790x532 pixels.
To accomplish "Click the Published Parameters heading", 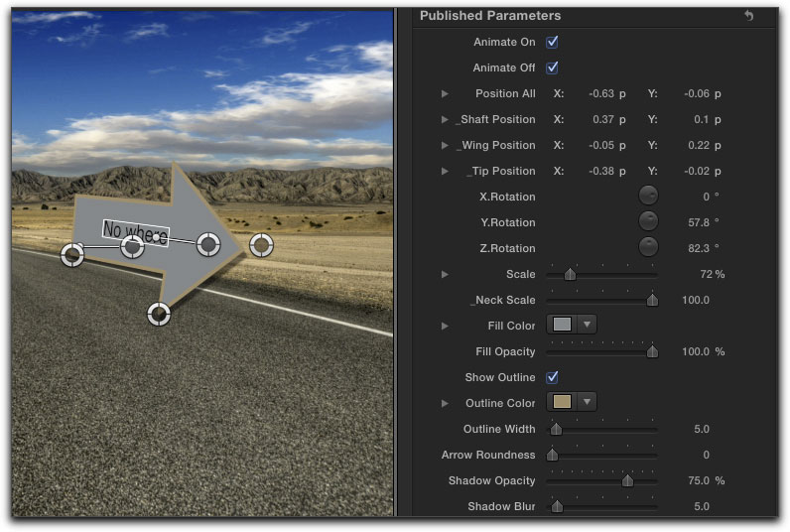I will pos(490,16).
